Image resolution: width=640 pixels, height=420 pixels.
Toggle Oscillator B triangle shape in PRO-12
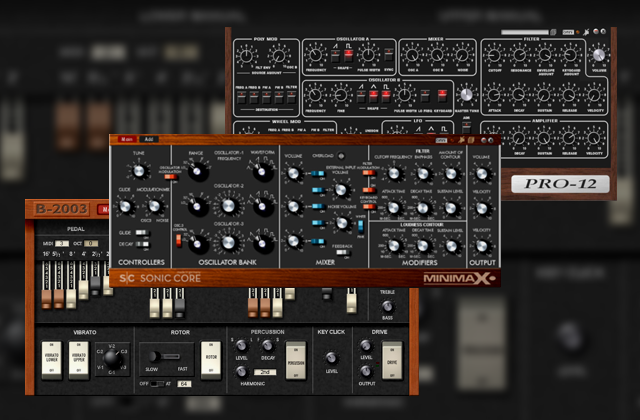[373, 96]
